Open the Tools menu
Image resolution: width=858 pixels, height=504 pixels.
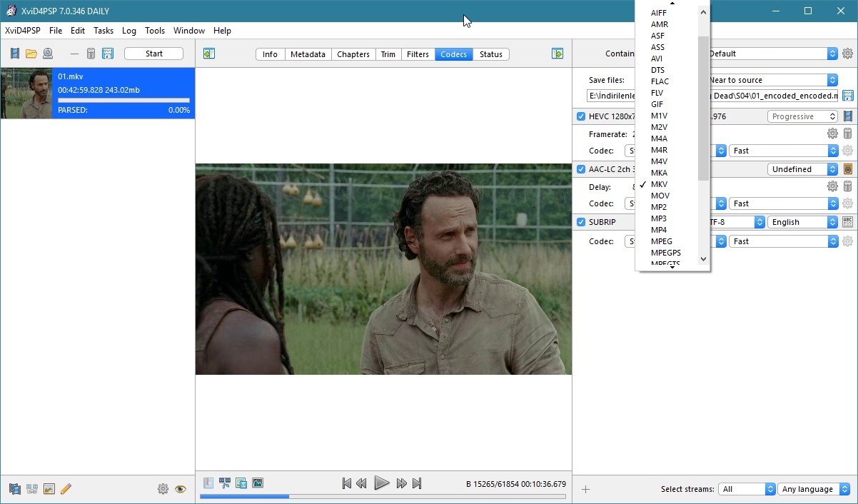coord(155,31)
